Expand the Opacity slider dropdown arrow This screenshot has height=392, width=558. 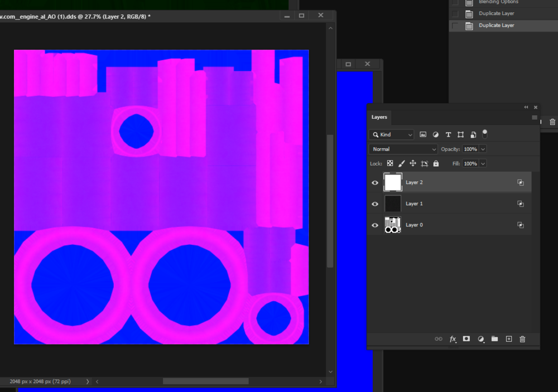point(483,149)
